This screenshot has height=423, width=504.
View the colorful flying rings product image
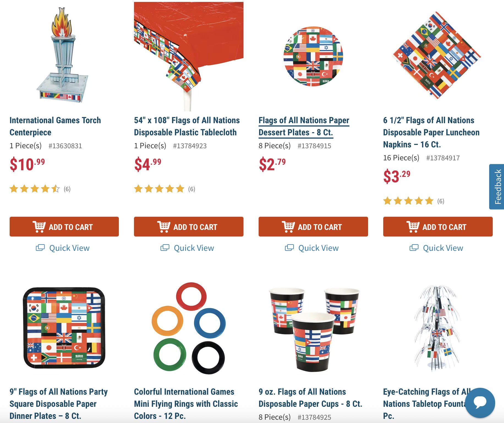(x=189, y=328)
